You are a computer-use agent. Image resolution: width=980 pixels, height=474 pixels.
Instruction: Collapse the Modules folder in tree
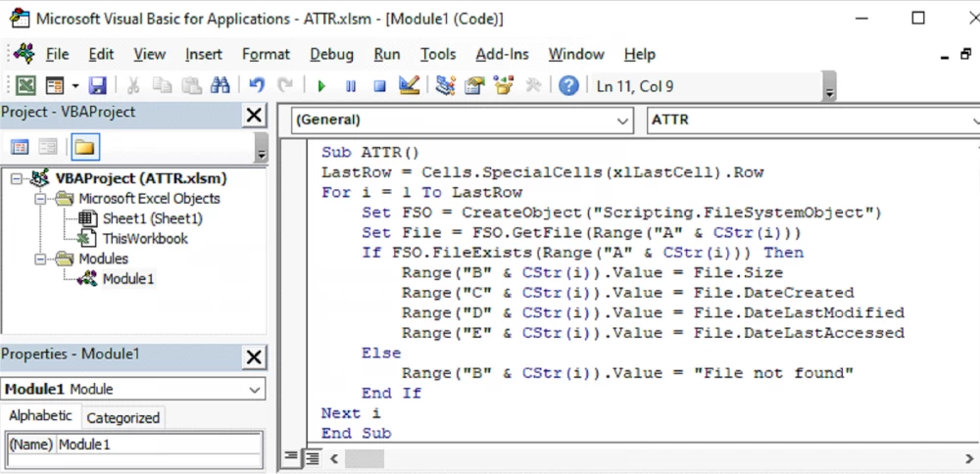(42, 259)
